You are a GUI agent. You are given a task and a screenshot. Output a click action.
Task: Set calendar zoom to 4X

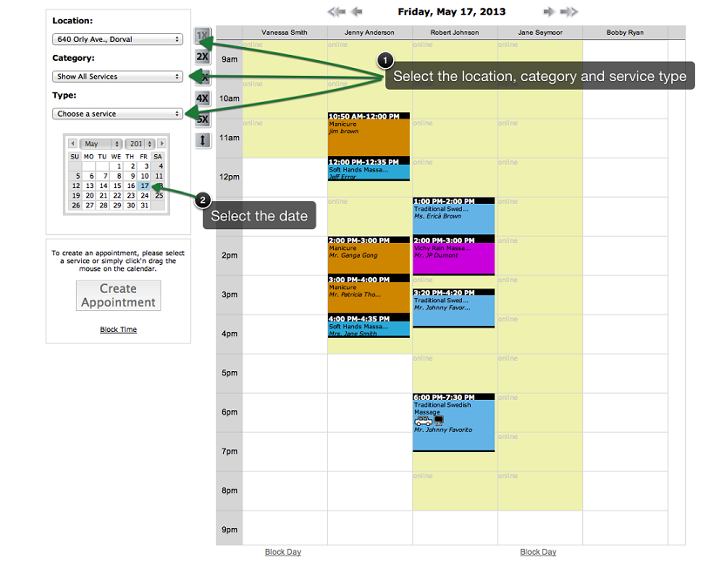point(202,98)
